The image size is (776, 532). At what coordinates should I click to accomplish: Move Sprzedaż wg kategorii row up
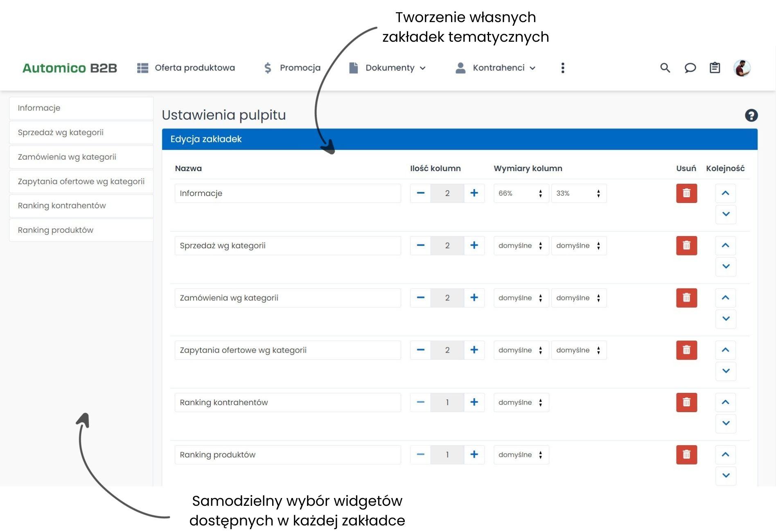point(725,246)
